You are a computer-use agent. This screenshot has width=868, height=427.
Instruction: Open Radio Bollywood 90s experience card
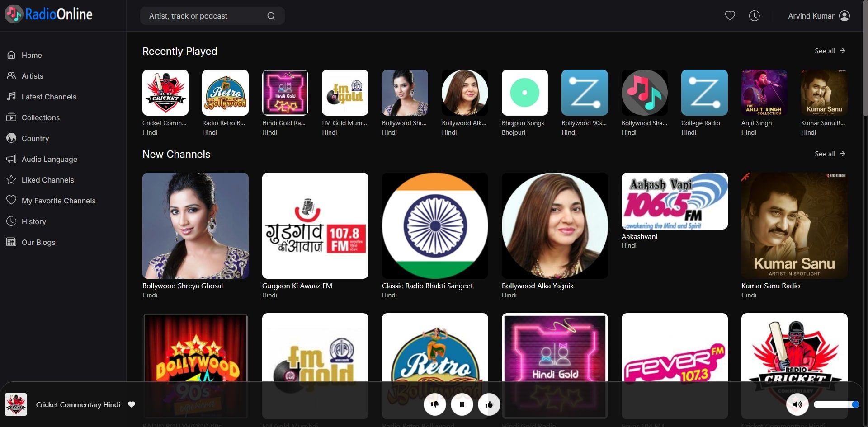[195, 366]
